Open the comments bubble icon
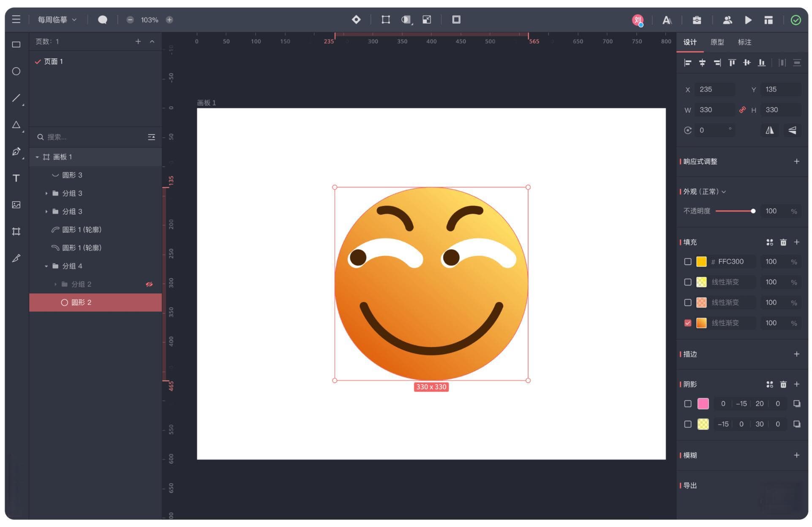The height and width of the screenshot is (527, 812). (102, 20)
